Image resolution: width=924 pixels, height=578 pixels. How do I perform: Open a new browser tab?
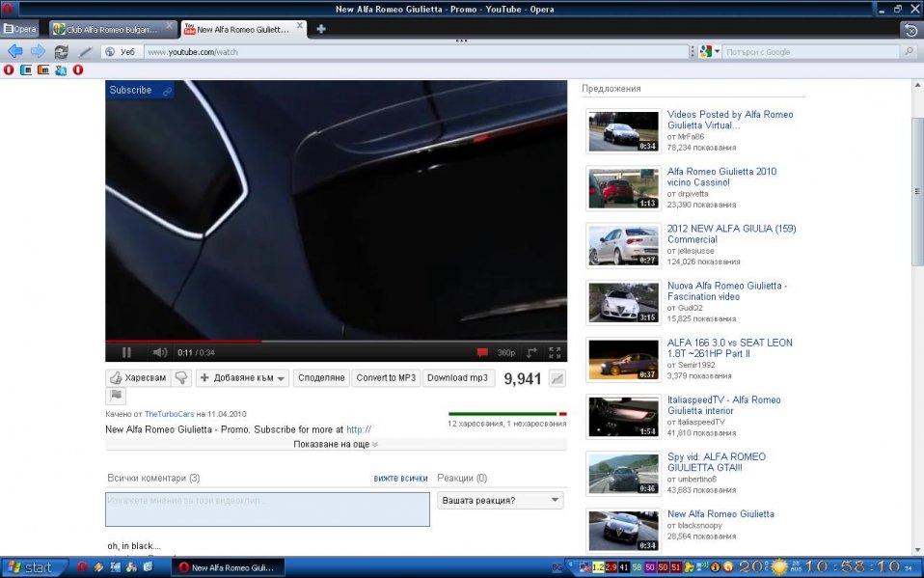pyautogui.click(x=321, y=29)
